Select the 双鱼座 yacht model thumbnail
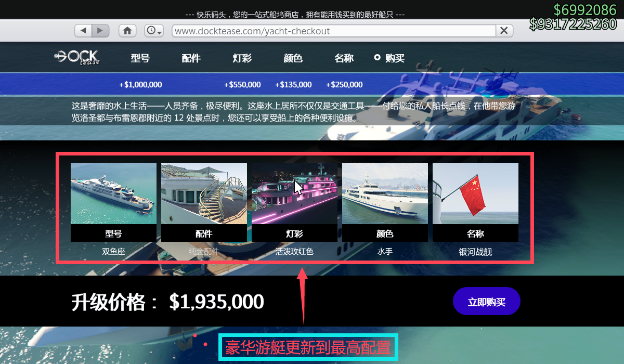 point(113,193)
